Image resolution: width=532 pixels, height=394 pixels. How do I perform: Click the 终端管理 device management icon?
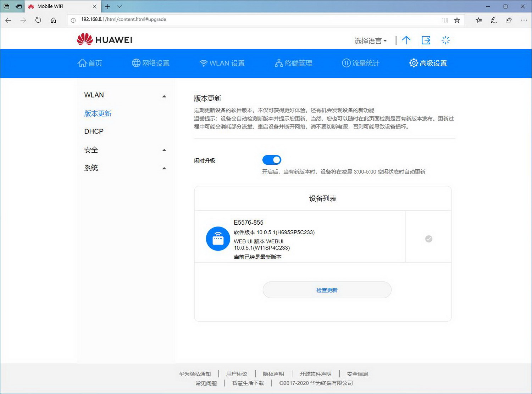click(x=278, y=63)
